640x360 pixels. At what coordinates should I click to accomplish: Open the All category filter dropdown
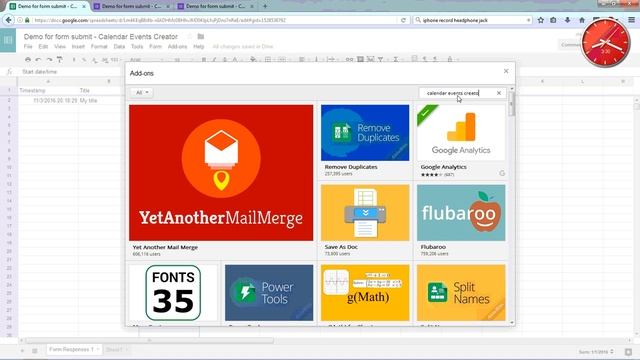142,93
